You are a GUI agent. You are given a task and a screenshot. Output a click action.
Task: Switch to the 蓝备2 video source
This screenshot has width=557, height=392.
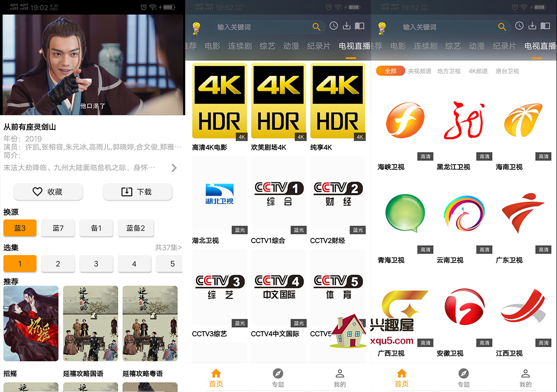136,228
